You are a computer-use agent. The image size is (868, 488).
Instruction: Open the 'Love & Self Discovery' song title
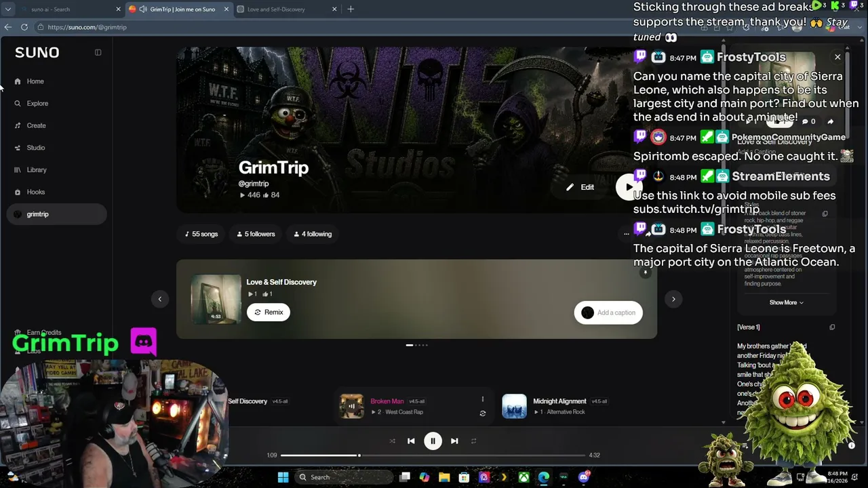coord(281,282)
